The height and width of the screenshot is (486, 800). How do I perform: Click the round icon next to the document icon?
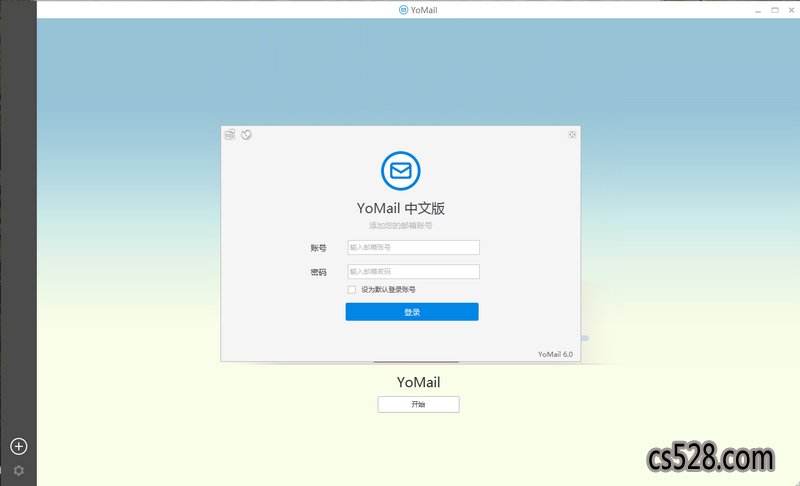coord(246,134)
